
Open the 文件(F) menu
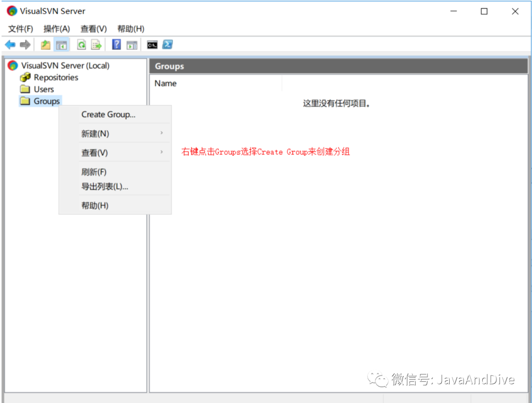[21, 29]
